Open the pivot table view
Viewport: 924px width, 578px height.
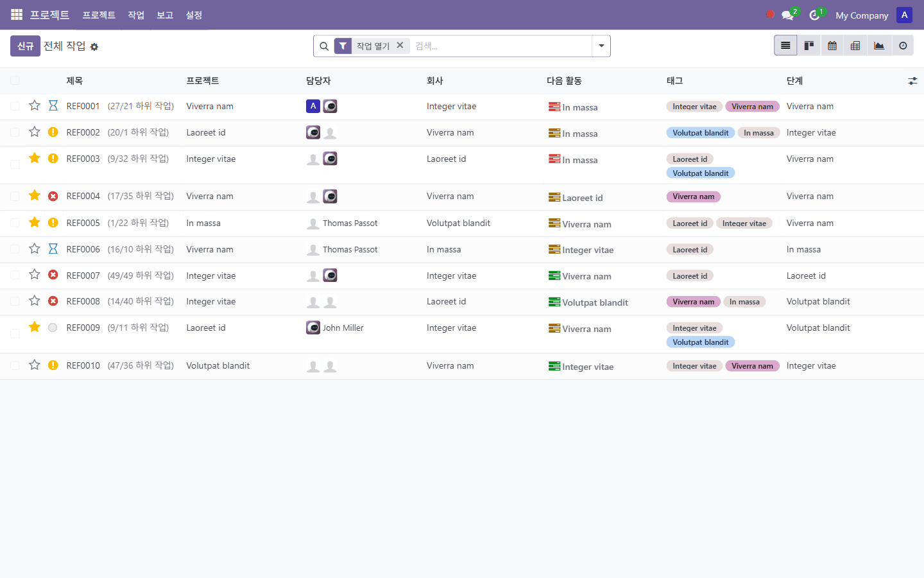[855, 46]
